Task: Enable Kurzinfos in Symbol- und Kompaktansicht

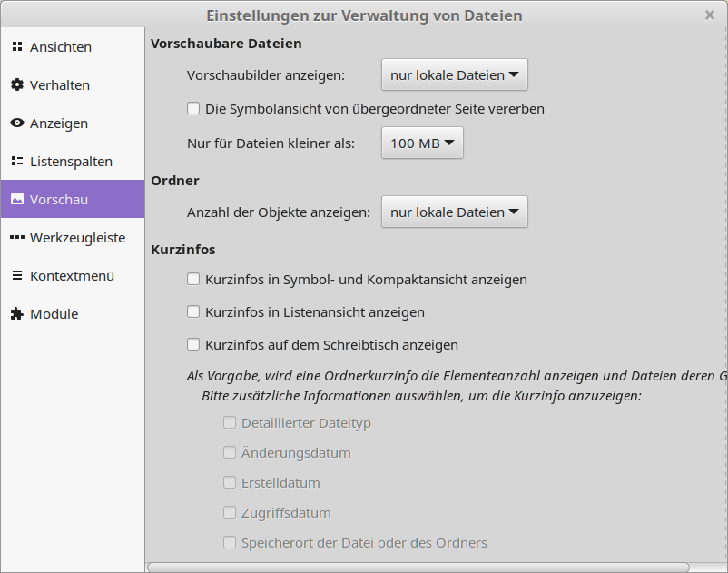Action: pyautogui.click(x=193, y=280)
